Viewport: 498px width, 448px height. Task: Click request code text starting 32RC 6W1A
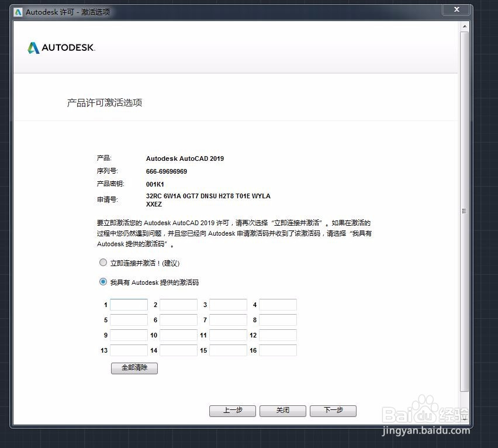pyautogui.click(x=208, y=200)
